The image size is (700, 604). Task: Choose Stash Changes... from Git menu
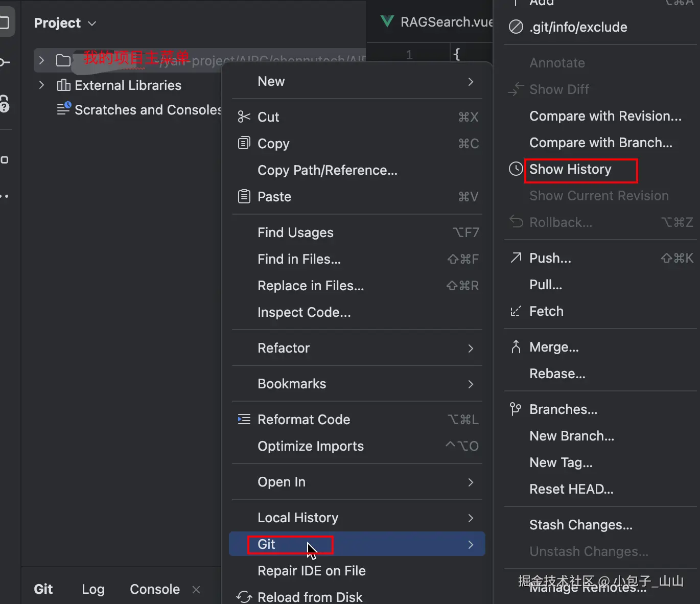tap(580, 525)
